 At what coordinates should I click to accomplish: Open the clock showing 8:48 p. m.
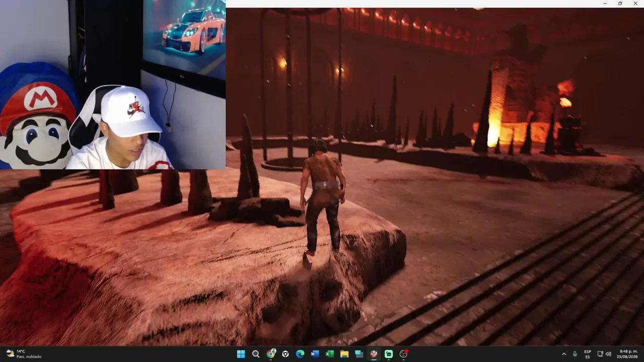(628, 354)
